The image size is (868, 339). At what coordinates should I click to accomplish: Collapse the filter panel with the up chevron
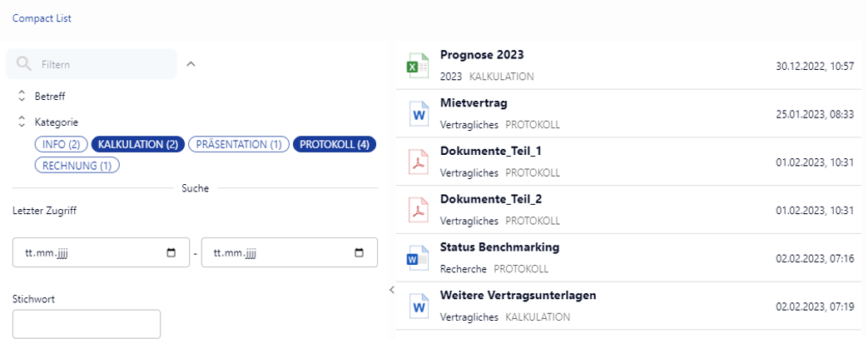pos(191,64)
